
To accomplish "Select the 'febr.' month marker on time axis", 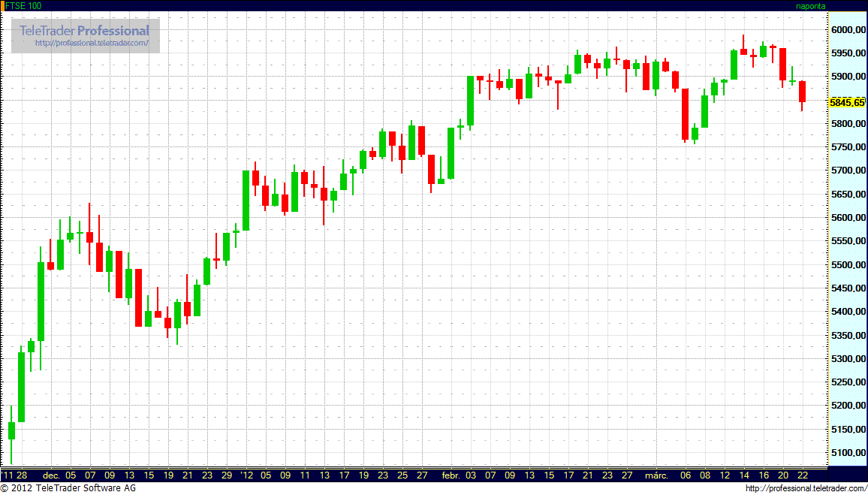I will (451, 475).
